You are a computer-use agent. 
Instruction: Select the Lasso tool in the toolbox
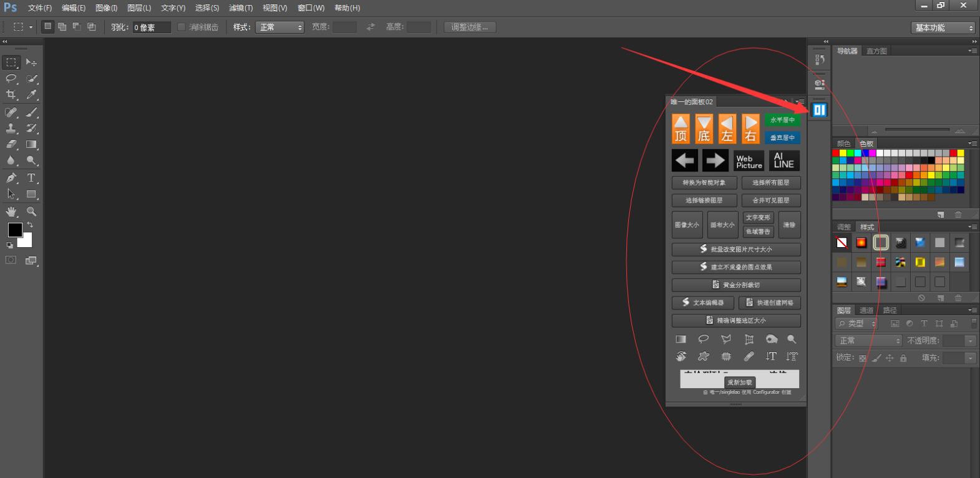11,79
